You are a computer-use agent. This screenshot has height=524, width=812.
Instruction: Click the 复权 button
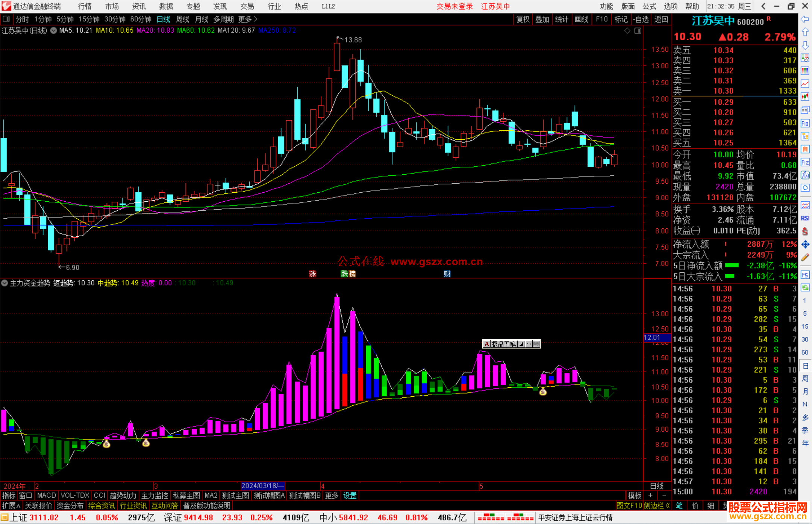pyautogui.click(x=523, y=19)
